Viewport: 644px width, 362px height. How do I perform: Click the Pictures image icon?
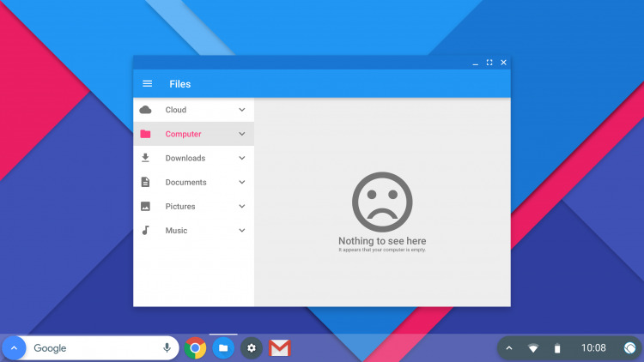[x=145, y=207]
